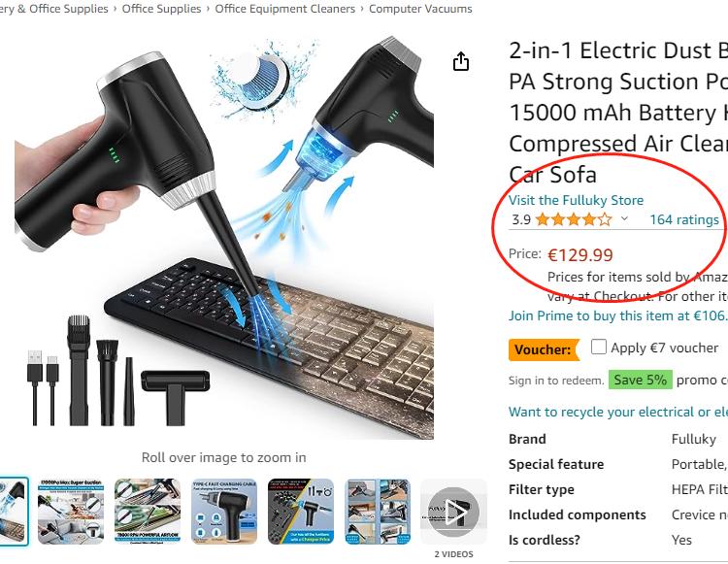The image size is (728, 564).
Task: Go to Office Supplies breadcrumb
Action: [x=161, y=9]
